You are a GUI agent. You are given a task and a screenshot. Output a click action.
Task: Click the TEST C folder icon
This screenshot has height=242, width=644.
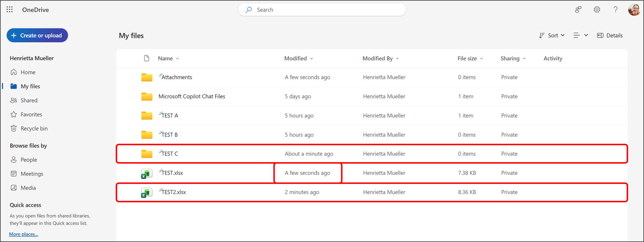147,154
